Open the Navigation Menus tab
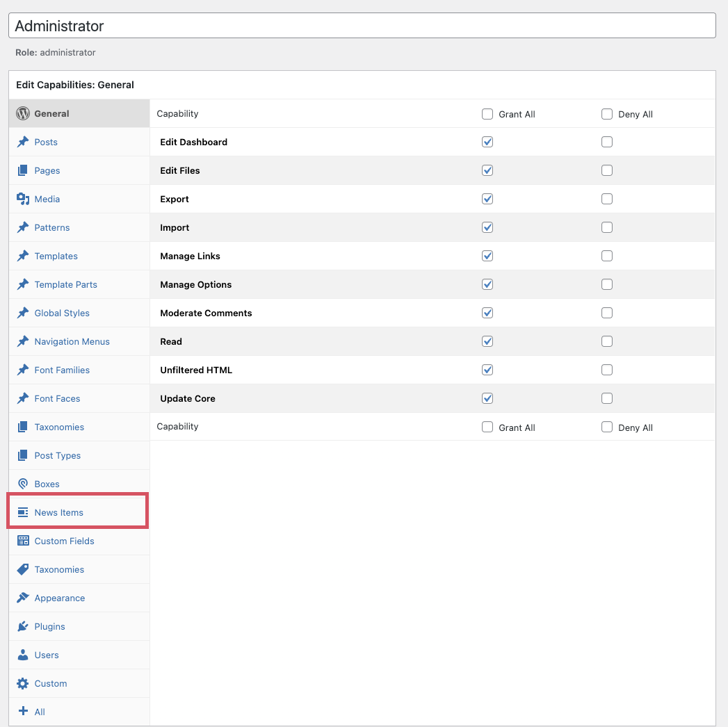 (x=72, y=341)
